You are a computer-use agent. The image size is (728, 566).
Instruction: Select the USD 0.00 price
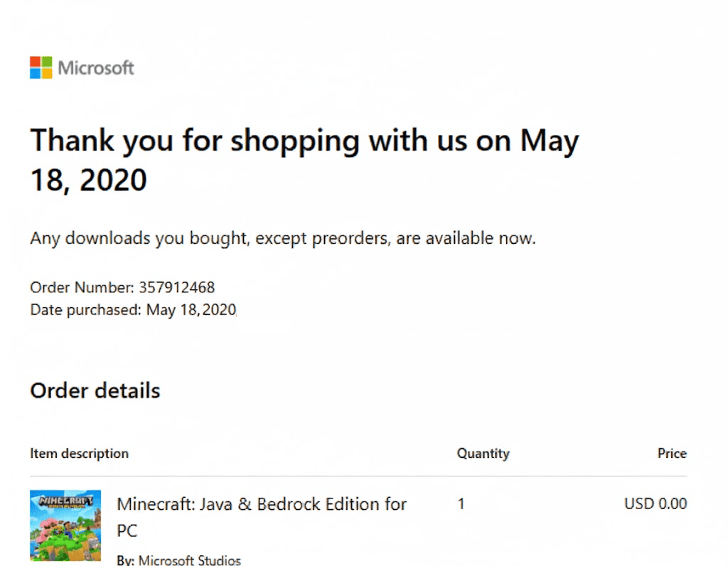(x=655, y=504)
